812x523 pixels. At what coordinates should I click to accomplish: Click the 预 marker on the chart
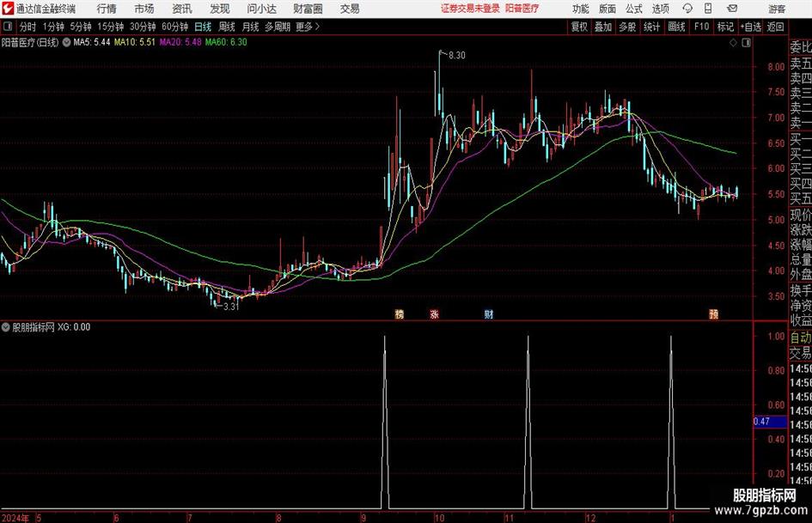tap(713, 313)
